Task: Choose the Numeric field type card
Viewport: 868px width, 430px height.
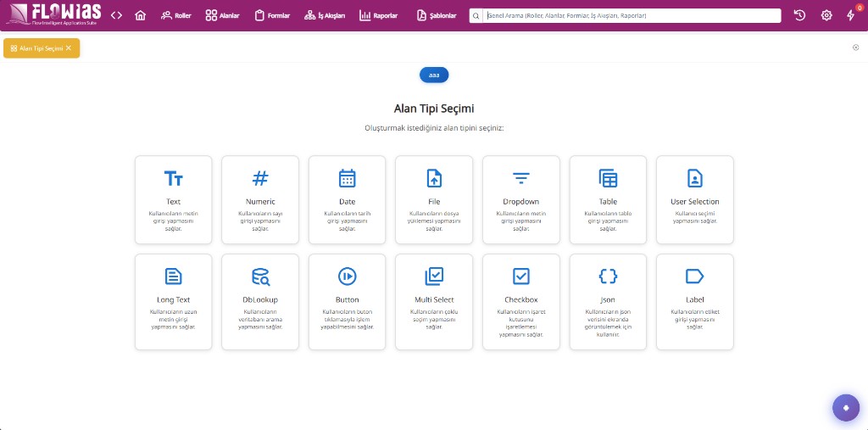Action: [260, 199]
